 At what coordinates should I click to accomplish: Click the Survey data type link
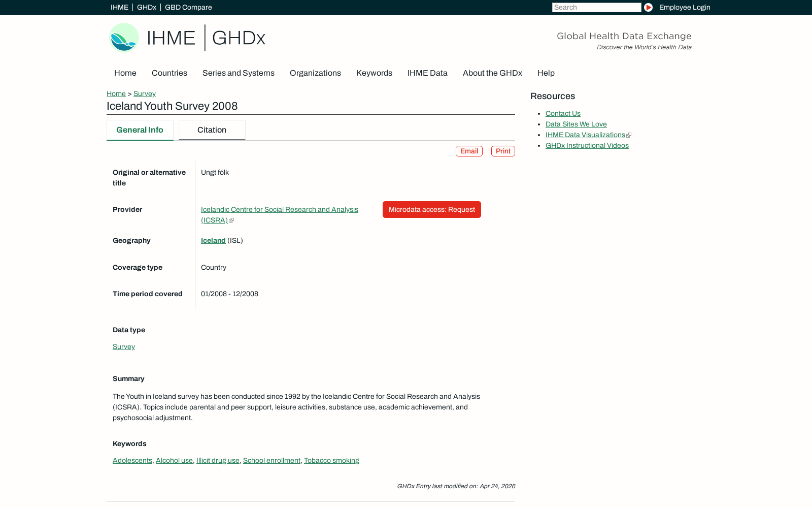[x=124, y=347]
